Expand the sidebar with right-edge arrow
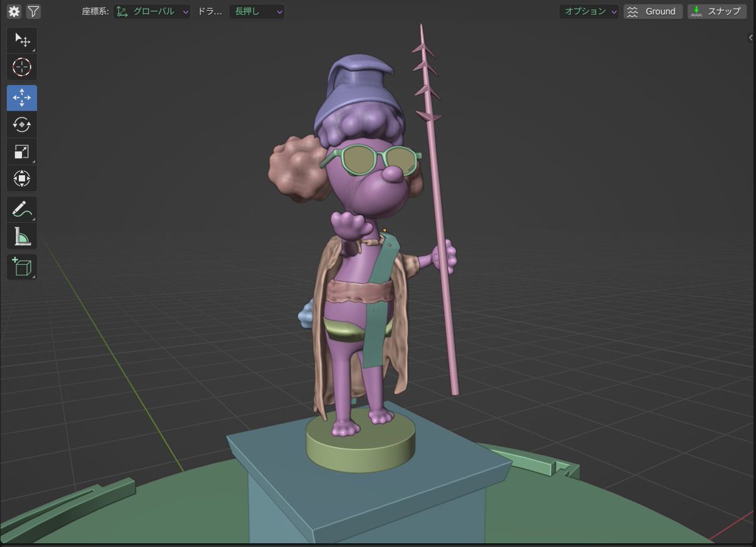The image size is (756, 547). (x=750, y=38)
